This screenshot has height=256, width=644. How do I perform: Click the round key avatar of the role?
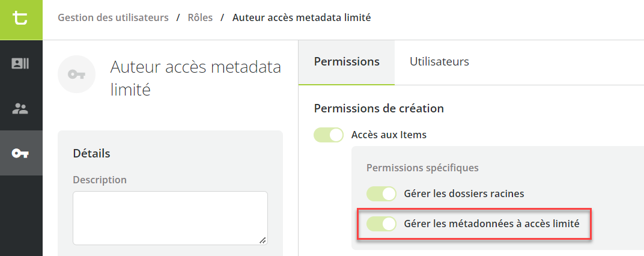tap(76, 75)
